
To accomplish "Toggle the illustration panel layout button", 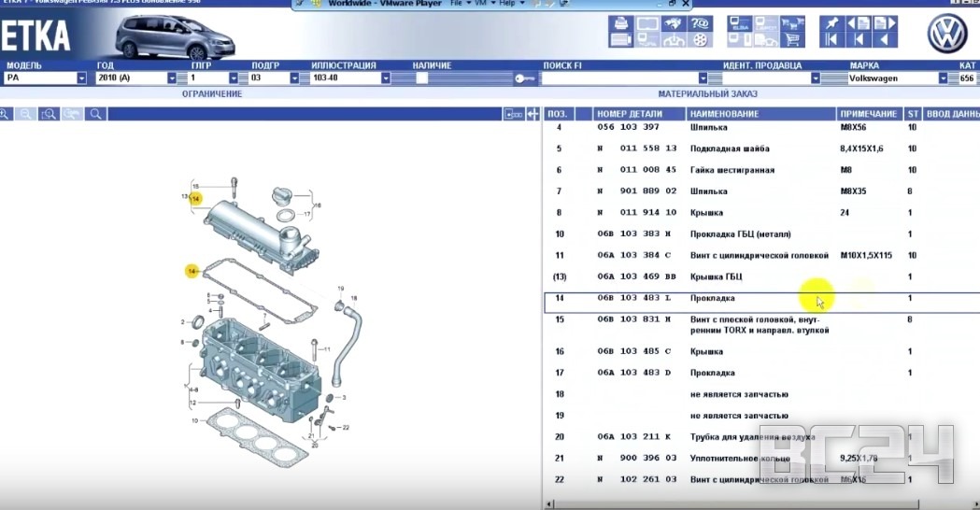I will pos(513,114).
